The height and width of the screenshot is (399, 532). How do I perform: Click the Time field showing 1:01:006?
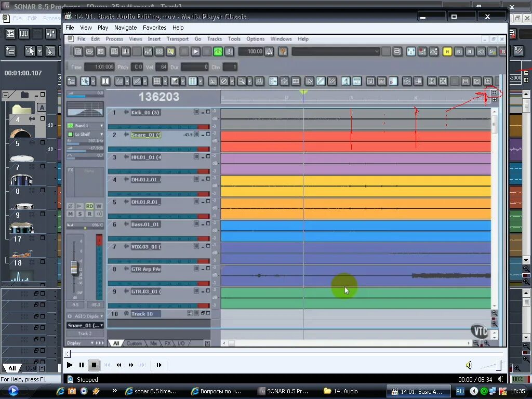click(99, 67)
